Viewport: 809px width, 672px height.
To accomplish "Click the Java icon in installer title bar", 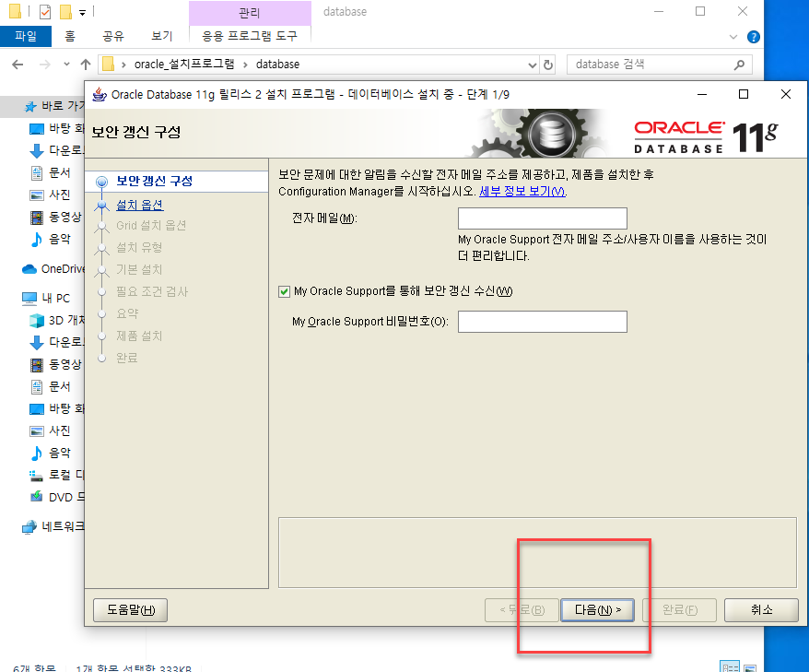I will click(x=100, y=94).
